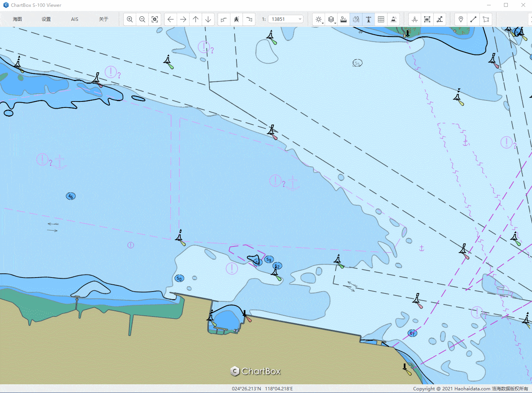The image size is (532, 393).
Task: Open the AIS menu
Action: click(75, 19)
